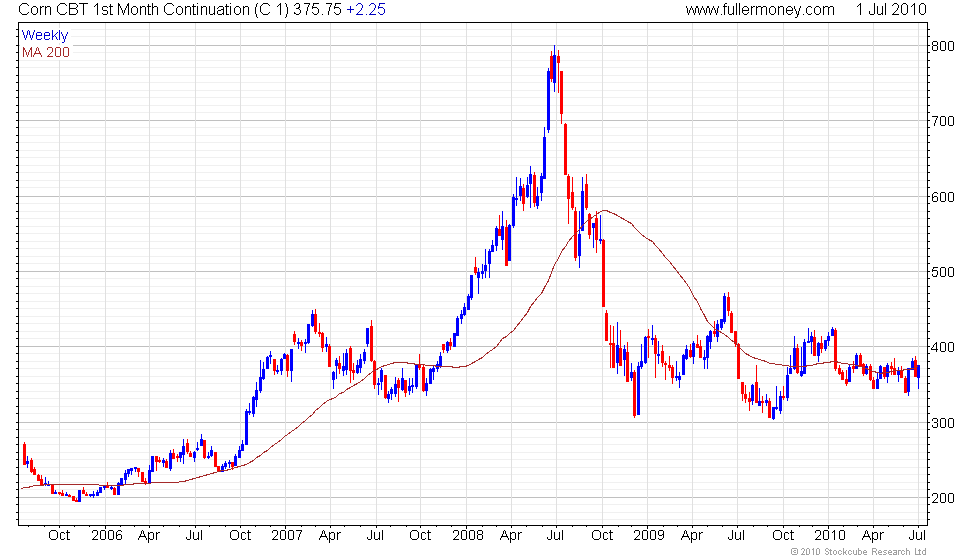The height and width of the screenshot is (560, 980).
Task: Click the 300 price axis label
Action: [x=942, y=423]
